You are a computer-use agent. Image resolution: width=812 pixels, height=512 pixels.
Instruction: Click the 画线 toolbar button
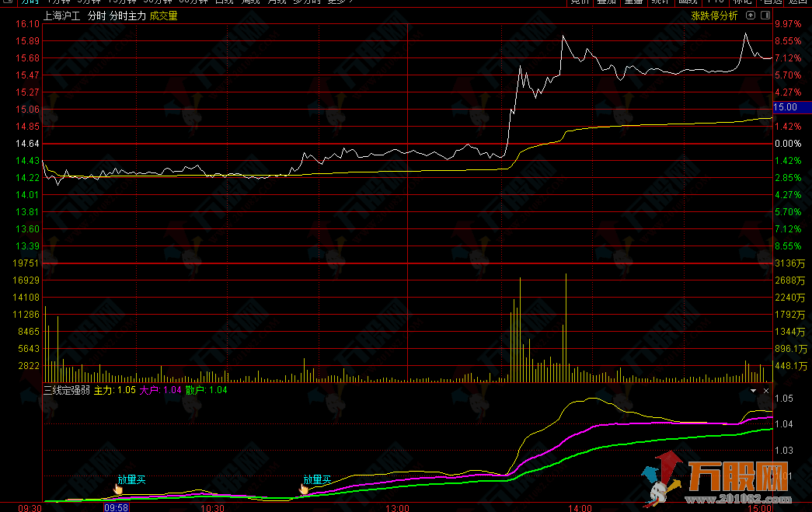click(688, 2)
